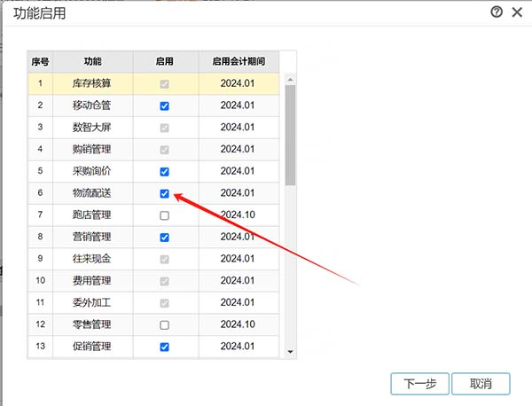The width and height of the screenshot is (532, 406).
Task: Select the 序号 column header
Action: tap(40, 62)
